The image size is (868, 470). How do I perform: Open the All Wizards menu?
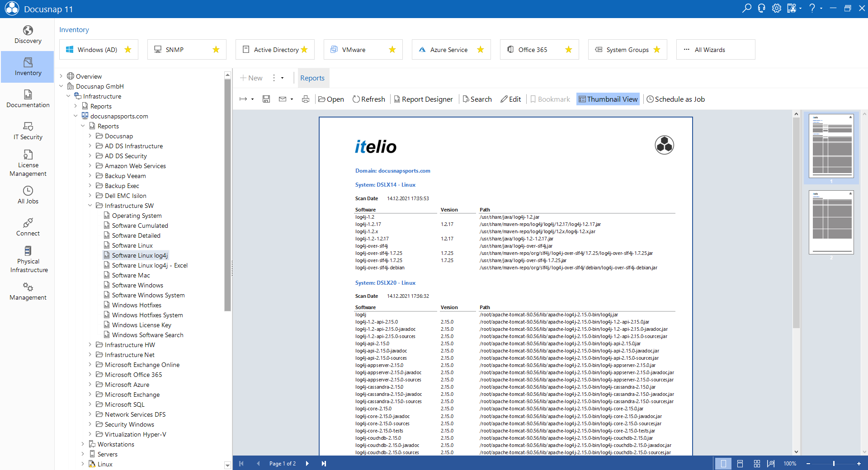point(716,50)
